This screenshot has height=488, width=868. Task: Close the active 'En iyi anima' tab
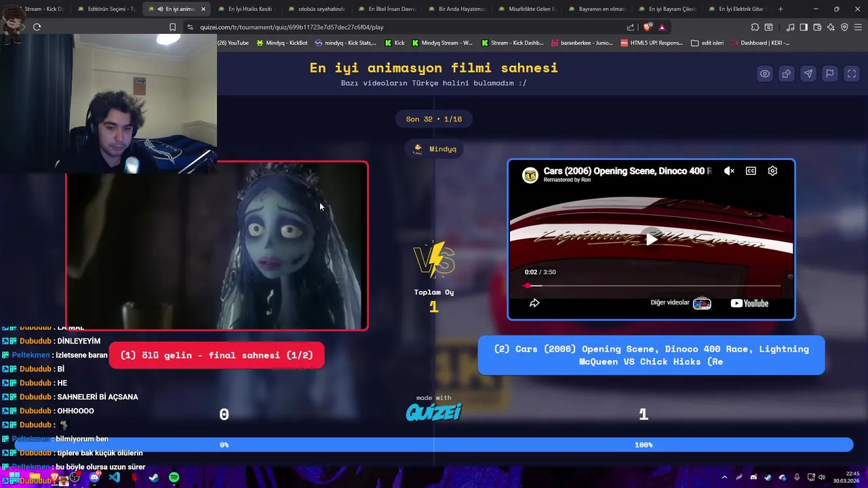click(x=203, y=9)
